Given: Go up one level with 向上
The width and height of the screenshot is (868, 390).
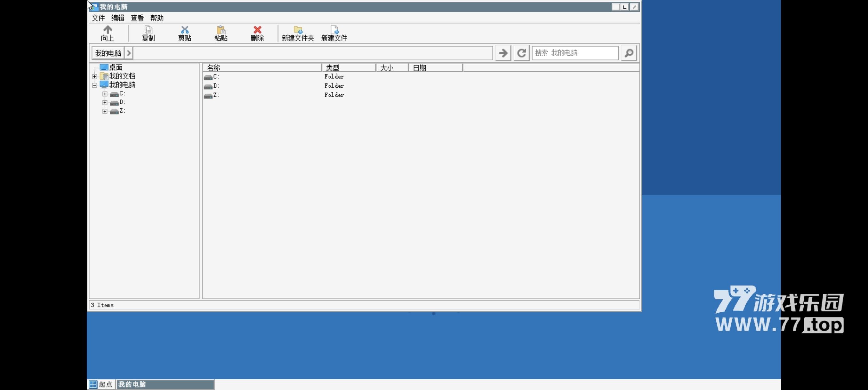Looking at the screenshot, I should pyautogui.click(x=108, y=33).
